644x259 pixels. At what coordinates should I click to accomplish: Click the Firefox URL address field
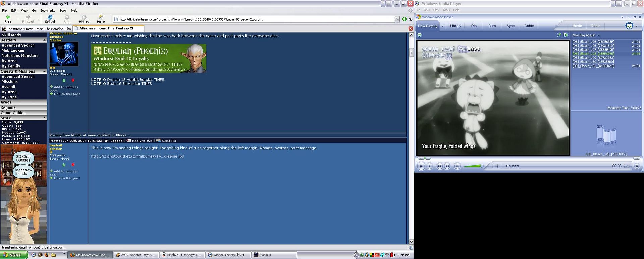[x=257, y=19]
